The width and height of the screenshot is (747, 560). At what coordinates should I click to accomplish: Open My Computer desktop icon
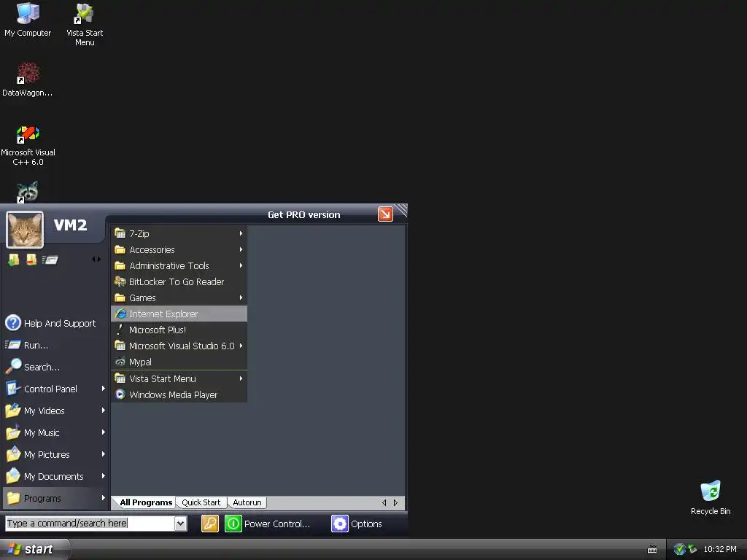click(28, 20)
